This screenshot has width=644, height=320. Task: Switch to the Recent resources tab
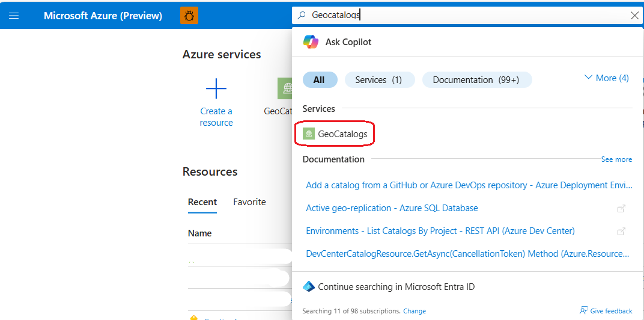(x=202, y=202)
